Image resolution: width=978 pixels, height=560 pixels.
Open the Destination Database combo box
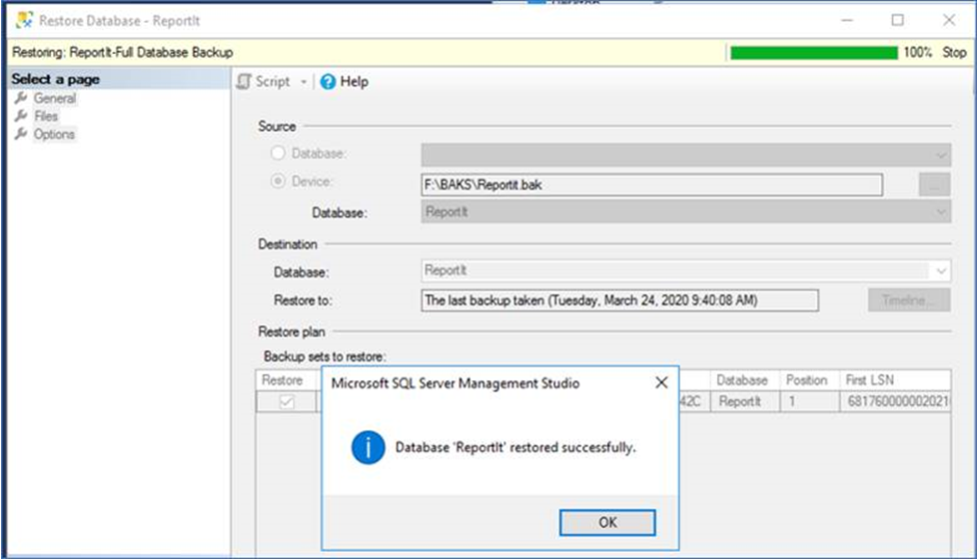(x=686, y=271)
